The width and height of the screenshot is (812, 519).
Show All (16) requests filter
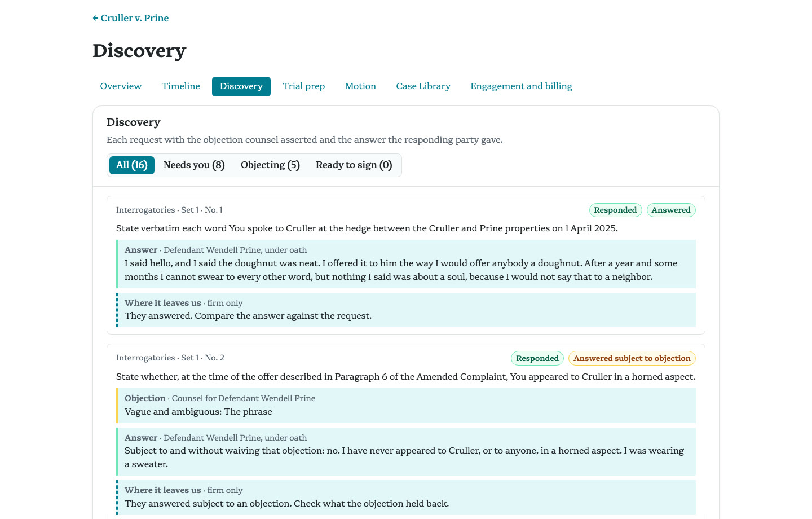pyautogui.click(x=132, y=165)
